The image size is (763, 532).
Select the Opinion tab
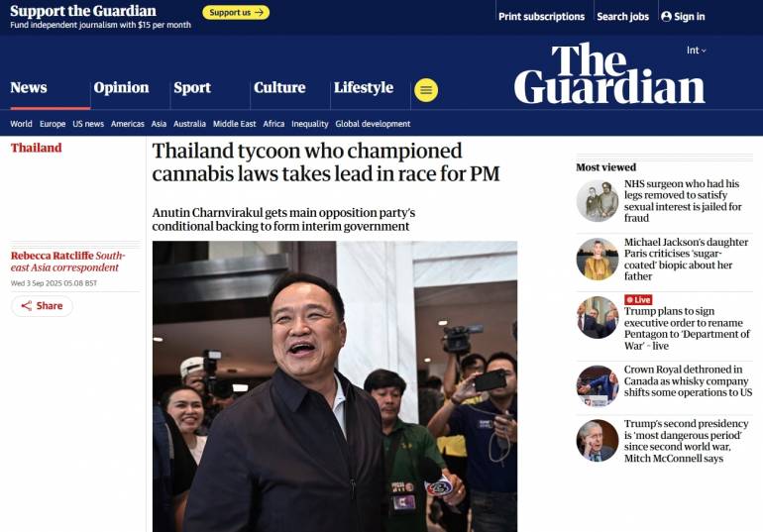click(121, 87)
